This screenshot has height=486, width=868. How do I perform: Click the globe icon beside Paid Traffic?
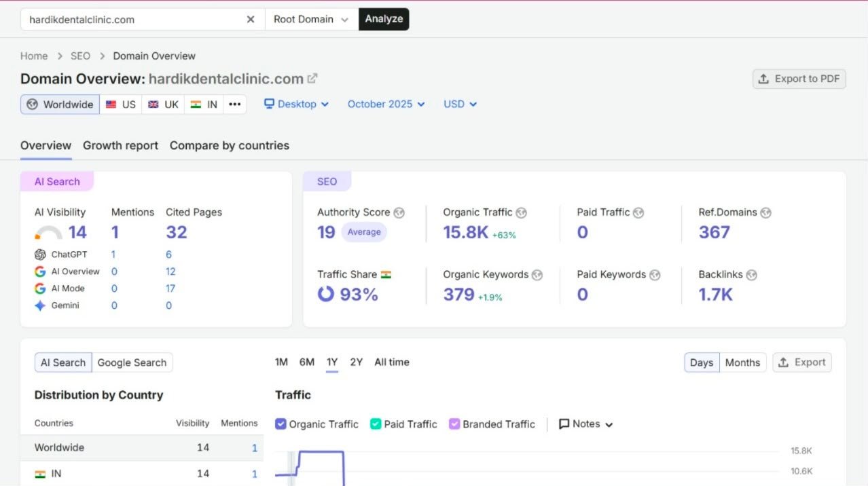click(x=639, y=212)
